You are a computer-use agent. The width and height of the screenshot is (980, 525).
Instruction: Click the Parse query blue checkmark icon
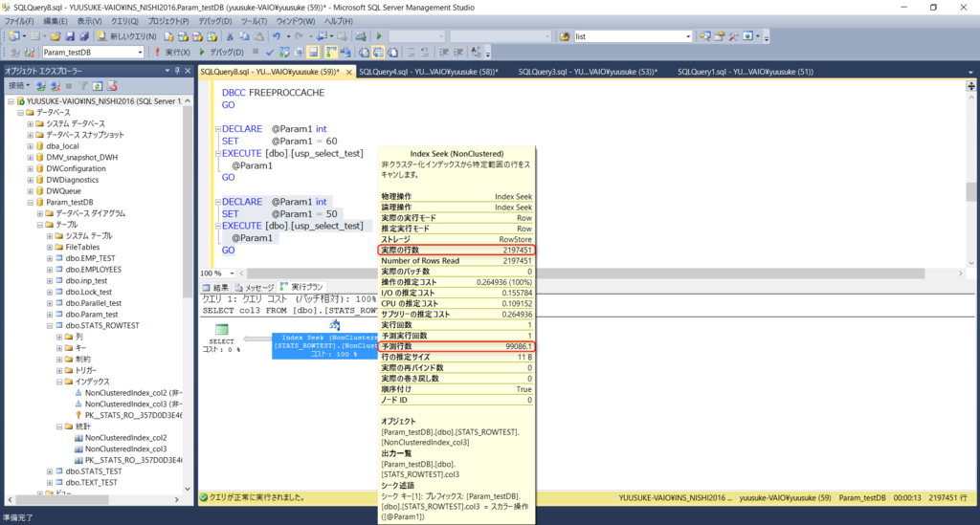269,53
